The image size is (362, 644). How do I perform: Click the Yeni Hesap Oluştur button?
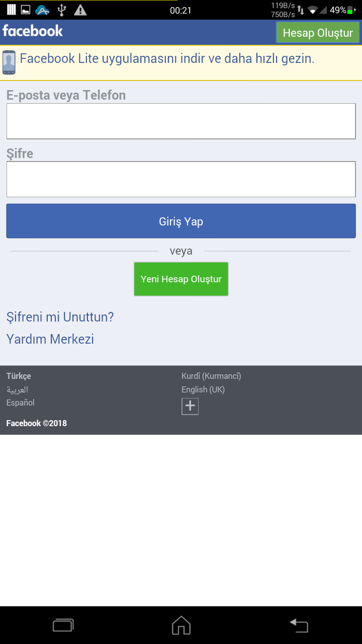(181, 279)
